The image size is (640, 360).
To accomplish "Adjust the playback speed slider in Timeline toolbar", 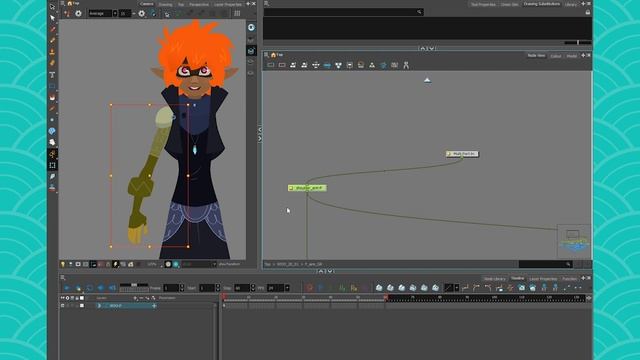I will [x=134, y=285].
